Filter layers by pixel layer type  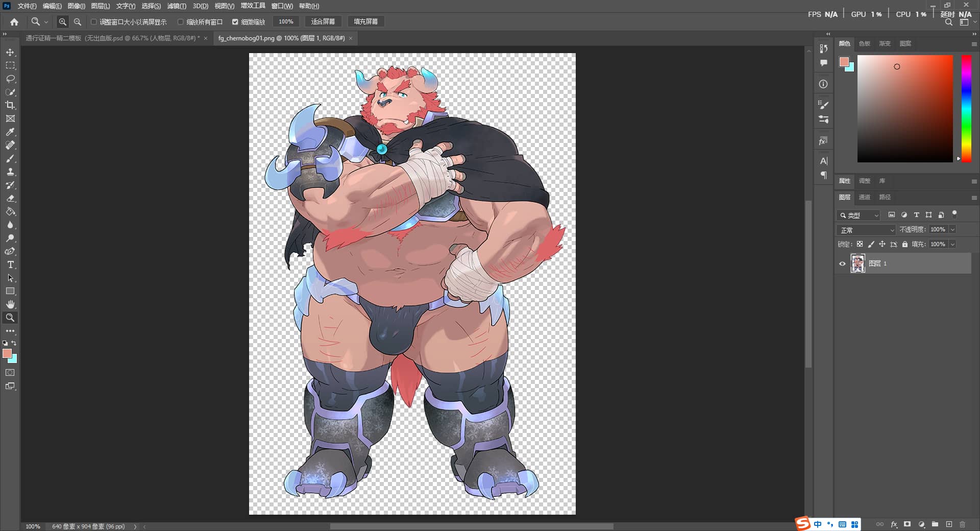tap(892, 215)
